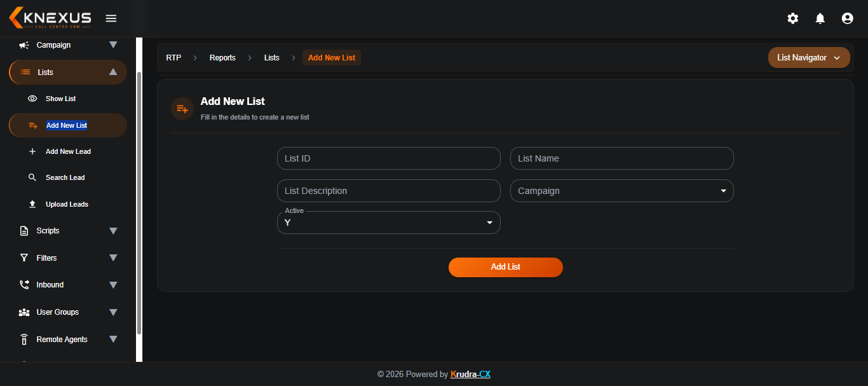Screen dimensions: 868x386
Task: Open the Krudra-CX footer link
Action: [470, 375]
